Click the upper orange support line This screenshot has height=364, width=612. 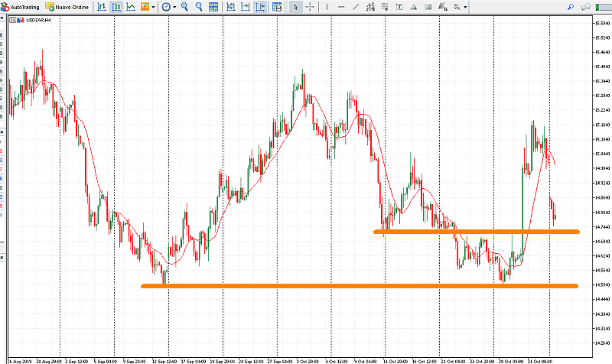474,231
